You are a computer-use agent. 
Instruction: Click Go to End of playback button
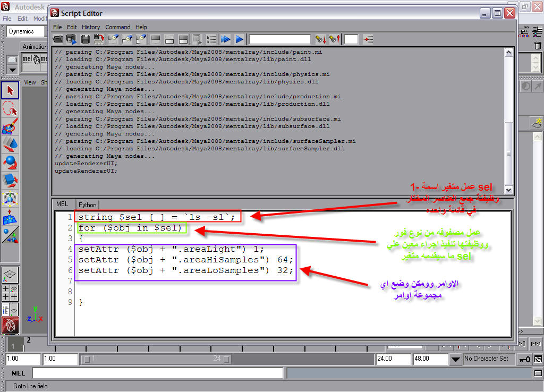click(537, 344)
